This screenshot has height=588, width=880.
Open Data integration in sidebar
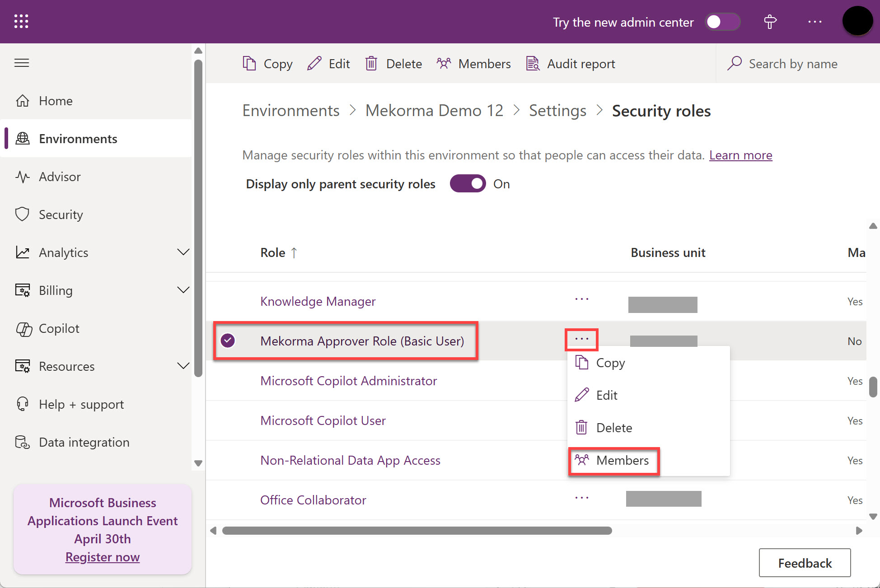84,442
